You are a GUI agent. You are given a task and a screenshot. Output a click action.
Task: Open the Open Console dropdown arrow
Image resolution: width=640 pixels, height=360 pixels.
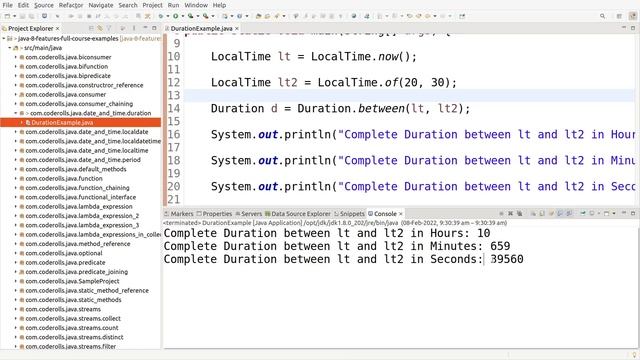tap(613, 213)
